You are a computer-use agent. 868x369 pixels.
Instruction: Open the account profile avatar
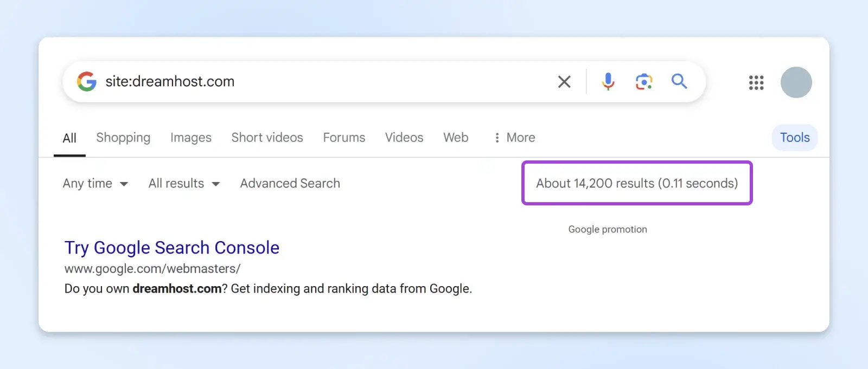796,82
